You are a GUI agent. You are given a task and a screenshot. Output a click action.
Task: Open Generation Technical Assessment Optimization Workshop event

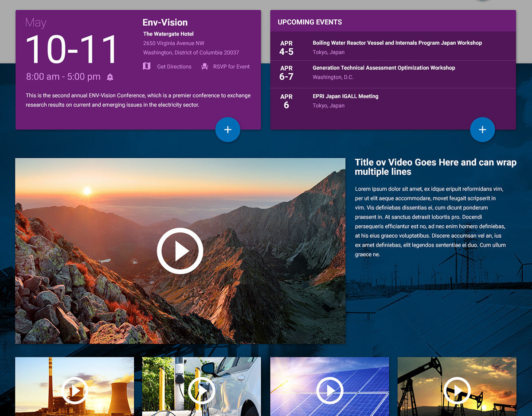pos(384,68)
